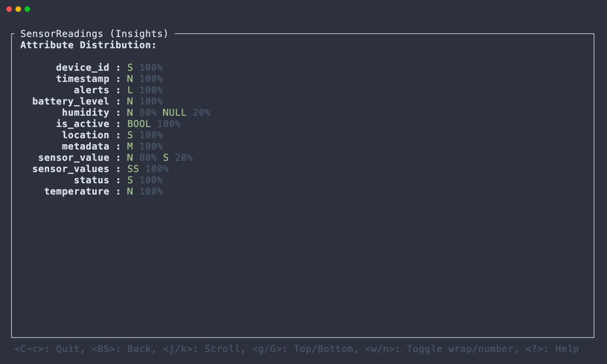Click the M type marker for metadata
607x364 pixels.
click(130, 146)
